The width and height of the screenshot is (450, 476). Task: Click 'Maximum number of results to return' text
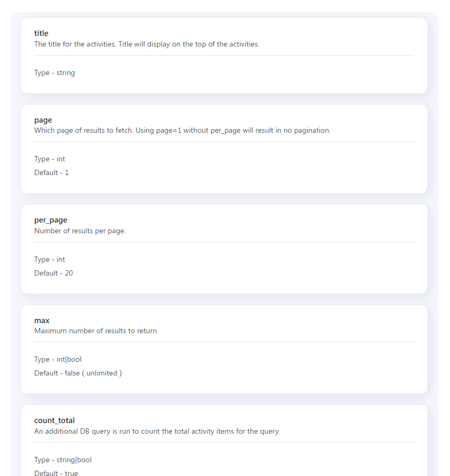pyautogui.click(x=96, y=331)
